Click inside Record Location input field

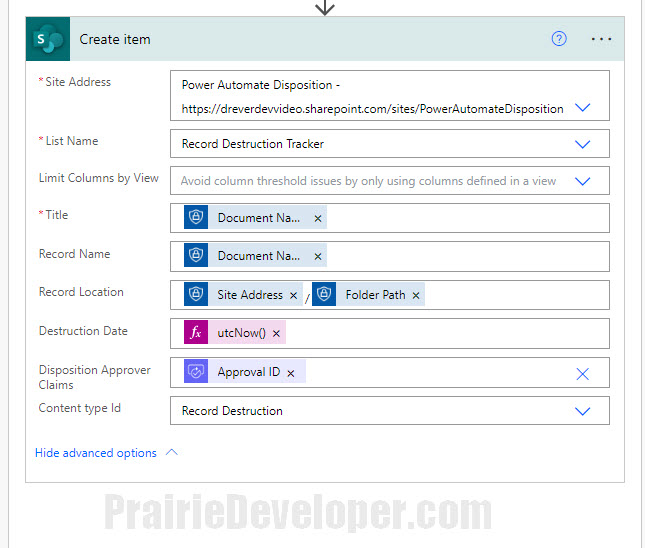point(390,295)
